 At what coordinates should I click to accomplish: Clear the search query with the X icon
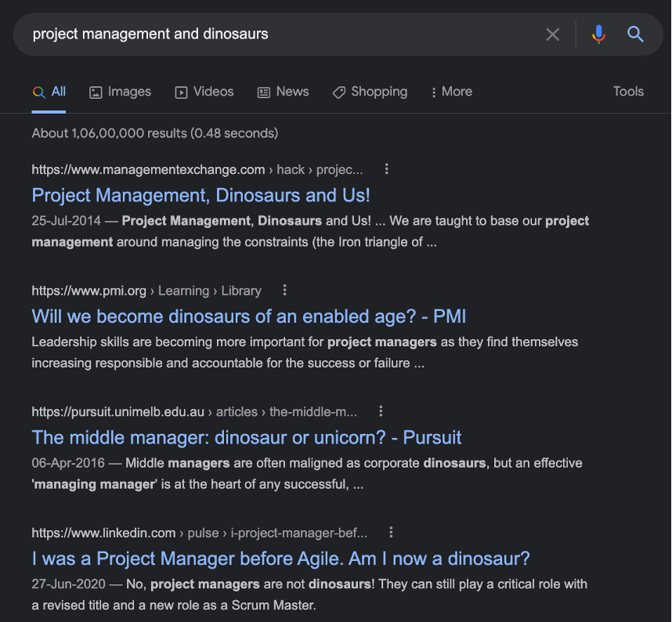(x=553, y=34)
